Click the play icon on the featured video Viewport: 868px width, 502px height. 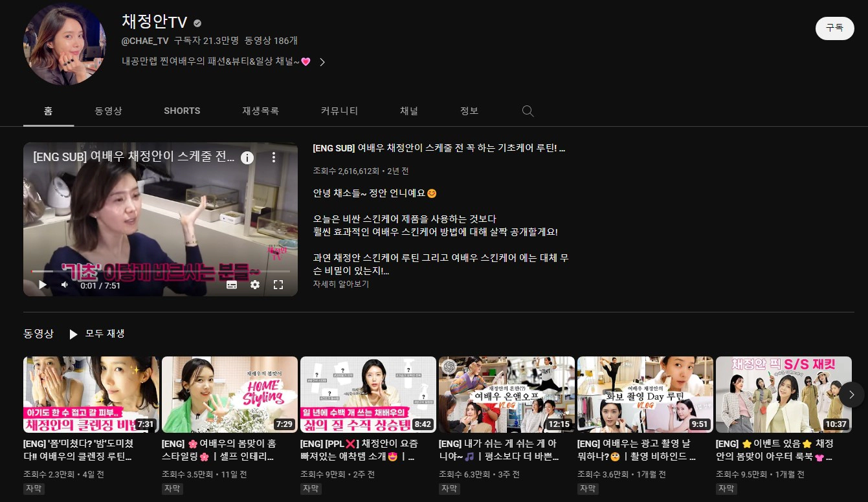42,285
